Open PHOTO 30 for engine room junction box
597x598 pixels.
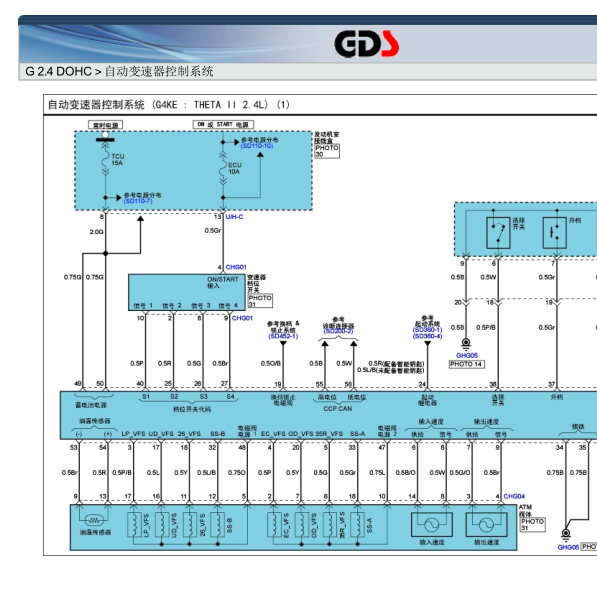click(x=327, y=151)
